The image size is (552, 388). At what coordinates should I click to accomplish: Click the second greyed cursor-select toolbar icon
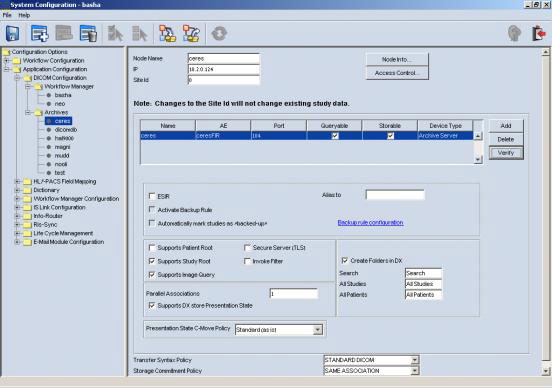(139, 33)
